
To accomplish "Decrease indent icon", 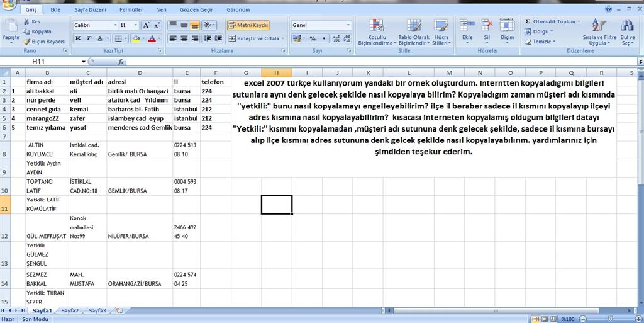I will pos(208,38).
